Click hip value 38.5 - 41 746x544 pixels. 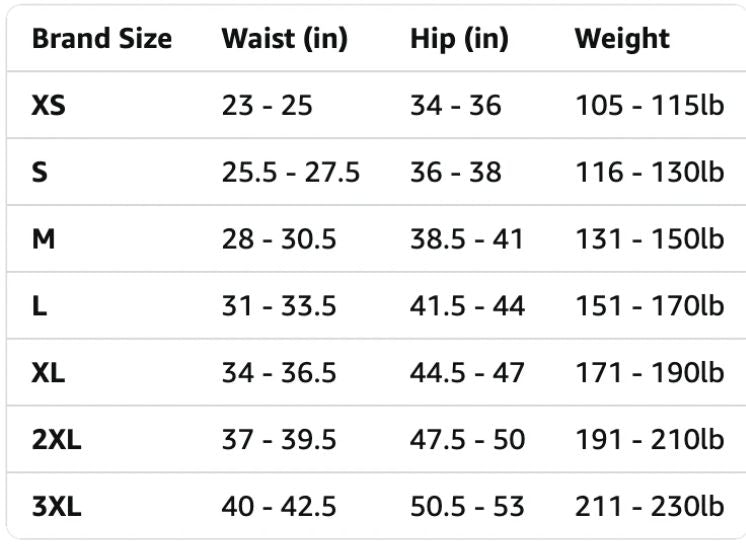tap(467, 239)
